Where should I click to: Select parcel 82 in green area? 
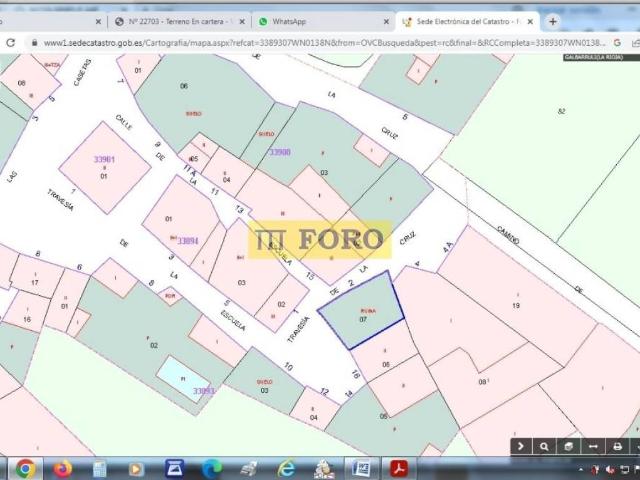pyautogui.click(x=562, y=111)
